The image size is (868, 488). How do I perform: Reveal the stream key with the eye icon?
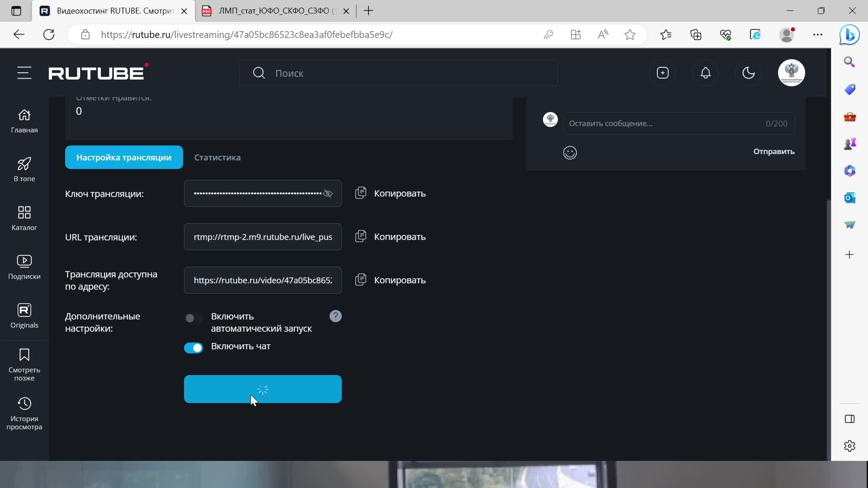(x=328, y=194)
